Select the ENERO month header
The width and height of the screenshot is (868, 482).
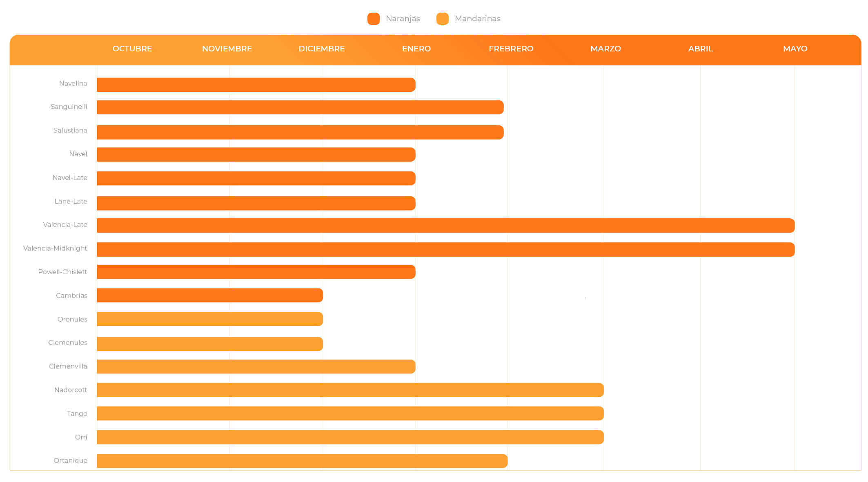[x=416, y=49]
